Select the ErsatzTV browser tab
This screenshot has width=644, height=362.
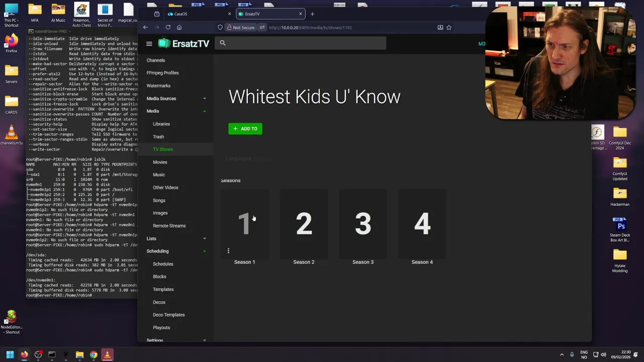pos(270,14)
